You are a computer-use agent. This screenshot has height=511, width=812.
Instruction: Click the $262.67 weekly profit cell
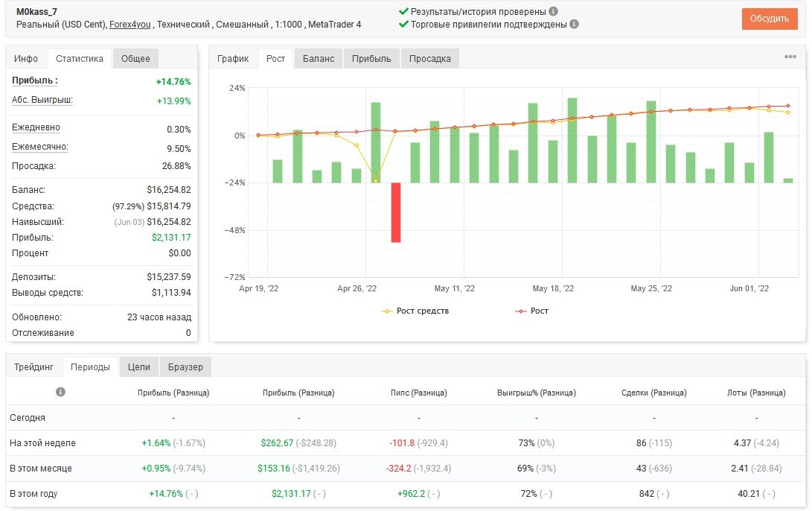[277, 443]
